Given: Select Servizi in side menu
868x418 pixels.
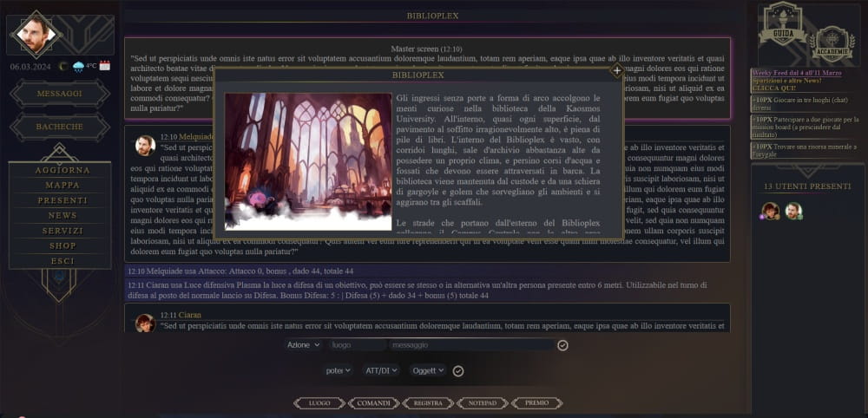Looking at the screenshot, I should 62,231.
